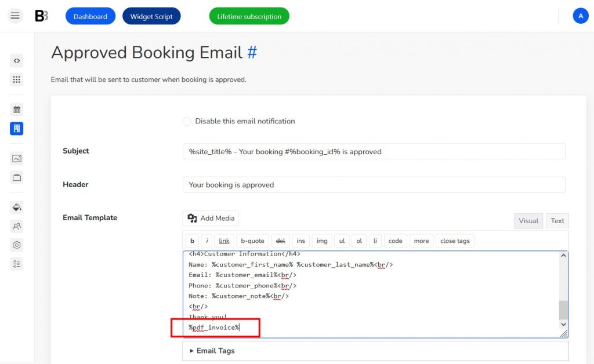The image size is (594, 364).
Task: Open the settings gear in the sidebar
Action: tap(16, 245)
